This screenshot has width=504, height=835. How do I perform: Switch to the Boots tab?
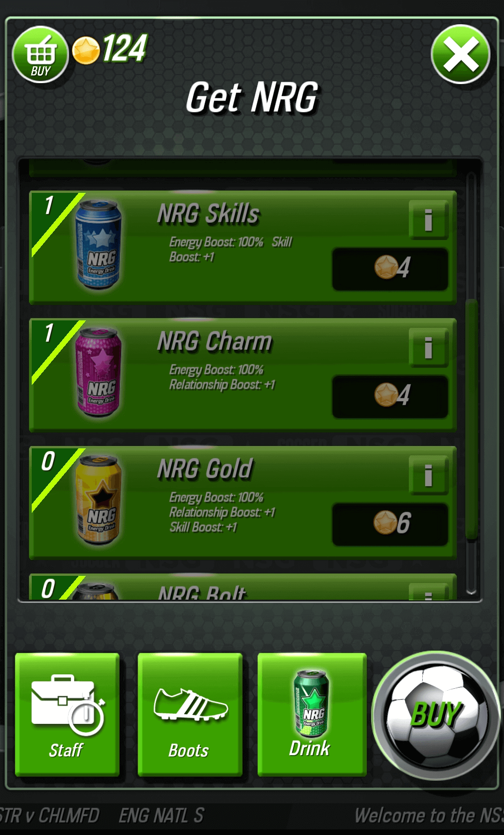[190, 715]
